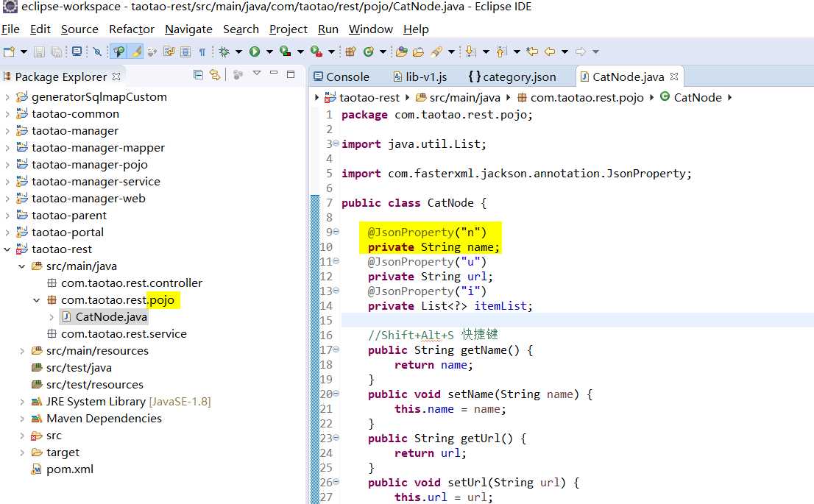Image resolution: width=814 pixels, height=504 pixels.
Task: Expand the CatNode.java tree node
Action: click(52, 316)
